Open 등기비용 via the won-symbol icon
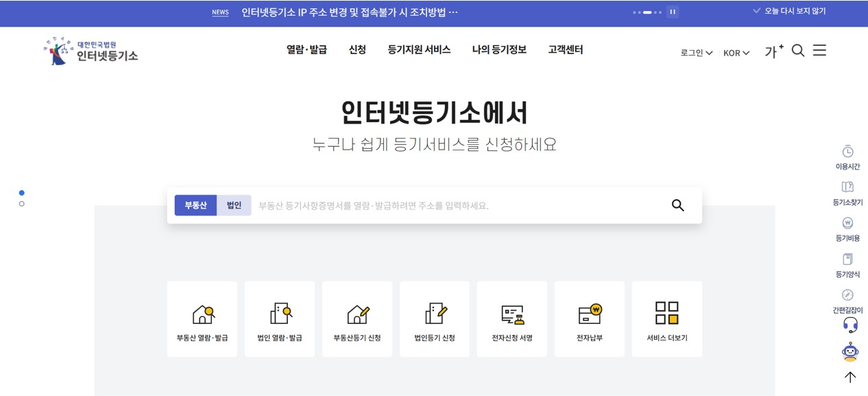This screenshot has height=396, width=868. pos(848,222)
